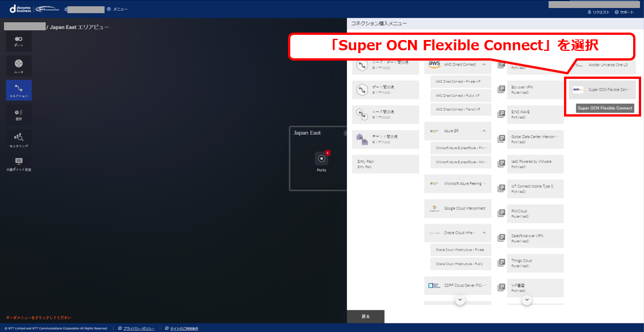Click document icon beside Salesforce over VPN

501,238
